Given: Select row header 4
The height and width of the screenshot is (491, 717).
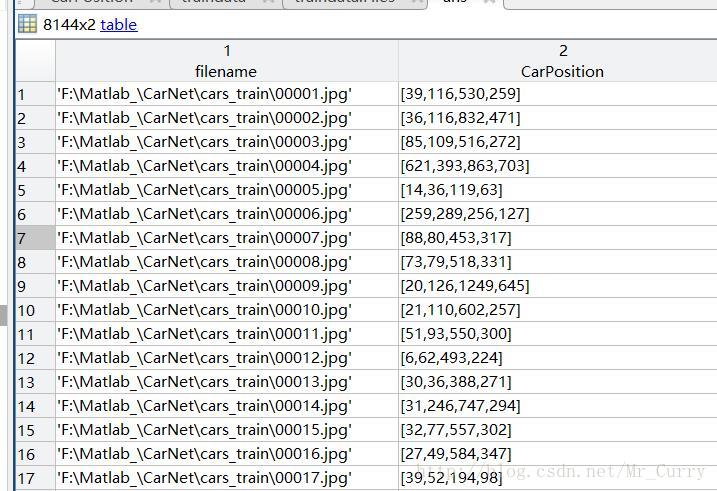Looking at the screenshot, I should [x=36, y=166].
